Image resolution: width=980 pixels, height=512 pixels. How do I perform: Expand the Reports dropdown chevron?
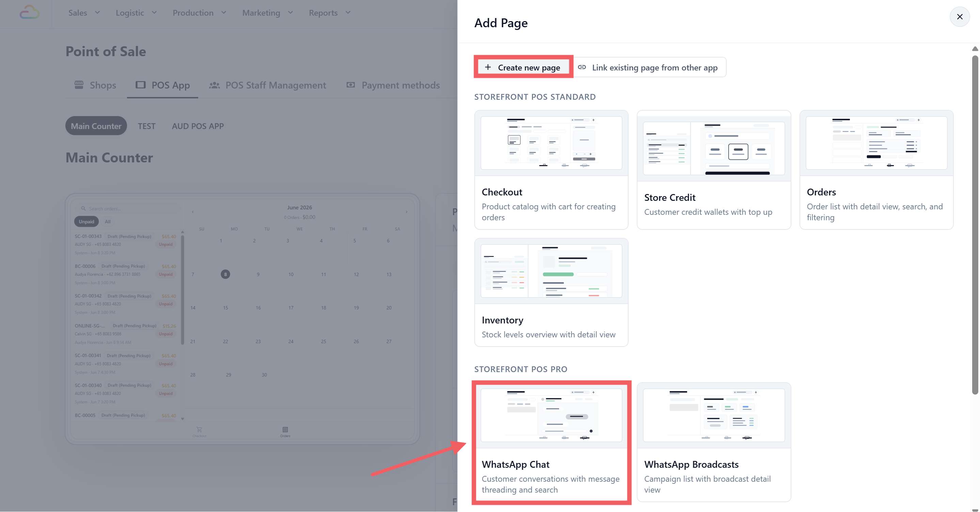[348, 13]
